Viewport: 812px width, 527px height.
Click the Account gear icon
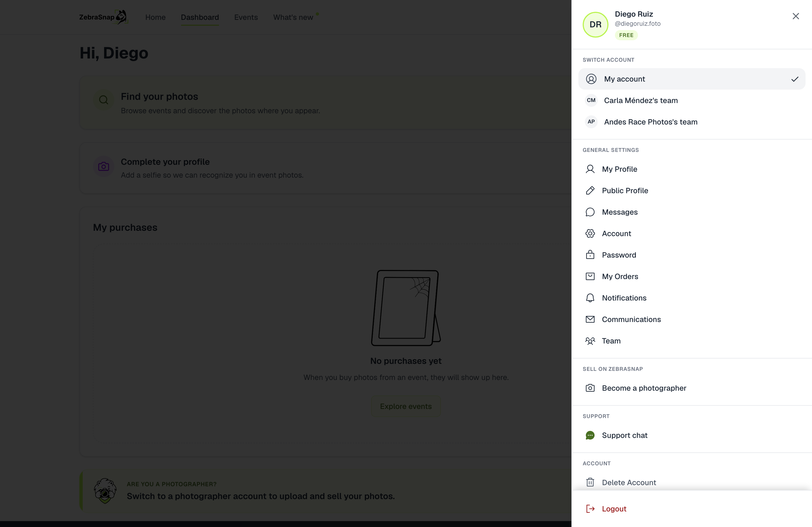tap(590, 233)
